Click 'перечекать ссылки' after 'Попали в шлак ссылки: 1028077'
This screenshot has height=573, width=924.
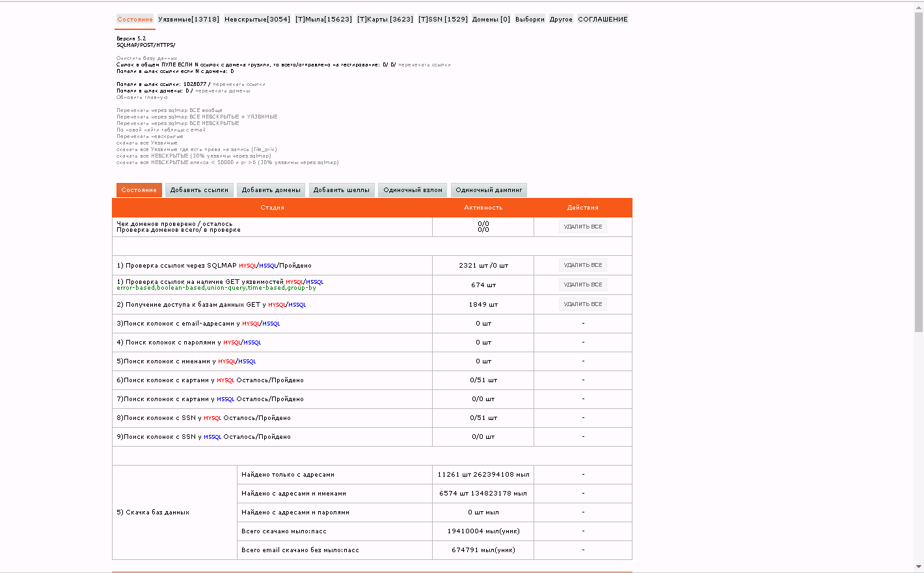pyautogui.click(x=239, y=85)
